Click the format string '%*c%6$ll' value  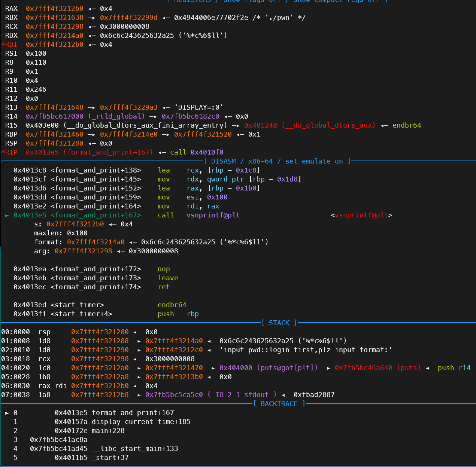(242, 242)
